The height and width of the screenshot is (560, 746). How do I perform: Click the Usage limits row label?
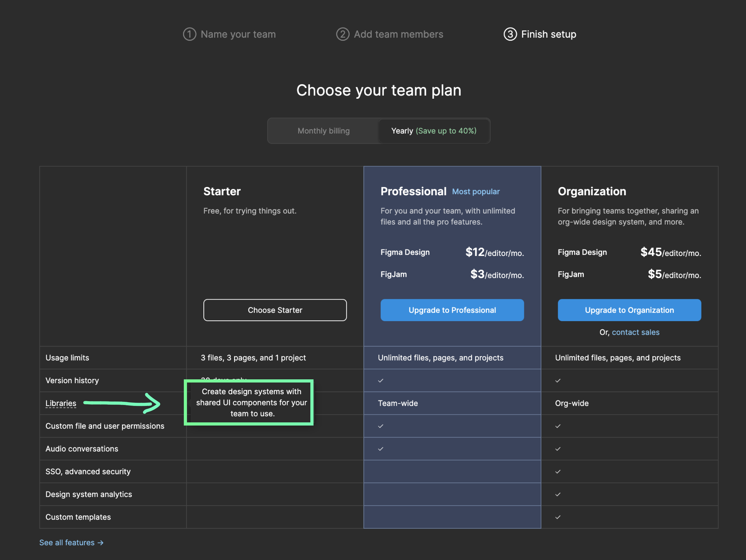tap(67, 357)
